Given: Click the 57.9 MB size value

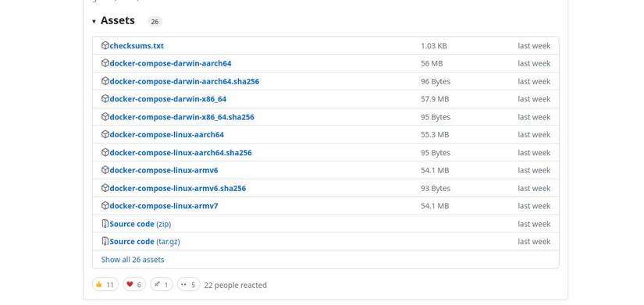Looking at the screenshot, I should [435, 99].
